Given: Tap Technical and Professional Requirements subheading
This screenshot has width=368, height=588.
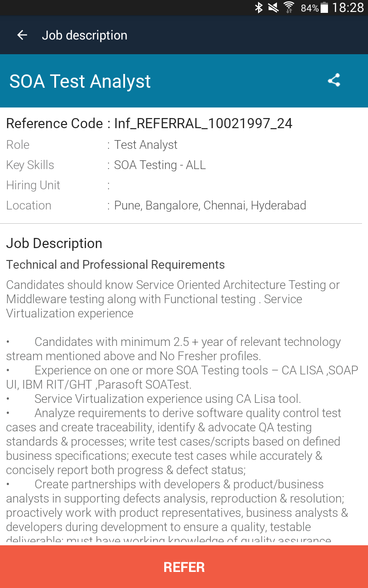Looking at the screenshot, I should click(x=115, y=265).
